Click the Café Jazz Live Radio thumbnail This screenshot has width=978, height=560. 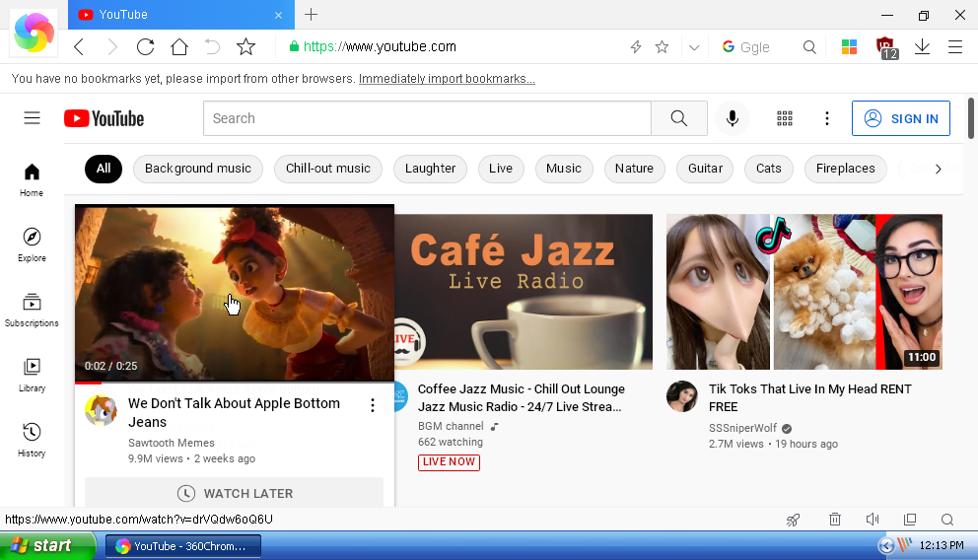(x=524, y=291)
